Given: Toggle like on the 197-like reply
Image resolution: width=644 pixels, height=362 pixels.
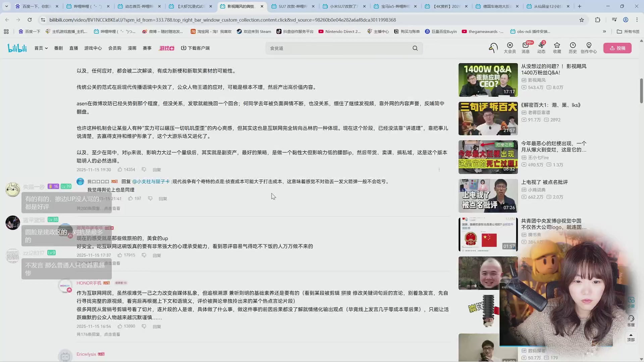Looking at the screenshot, I should 130,198.
